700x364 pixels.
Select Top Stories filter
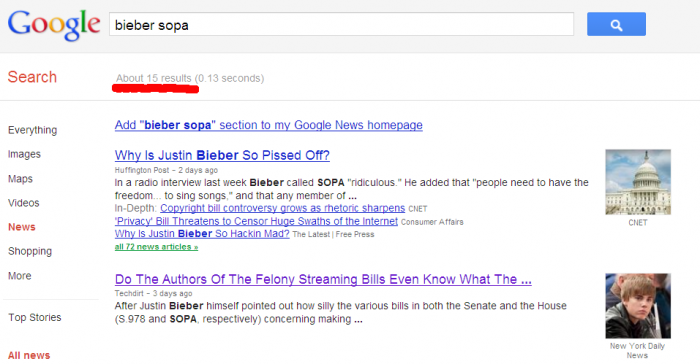click(x=34, y=318)
